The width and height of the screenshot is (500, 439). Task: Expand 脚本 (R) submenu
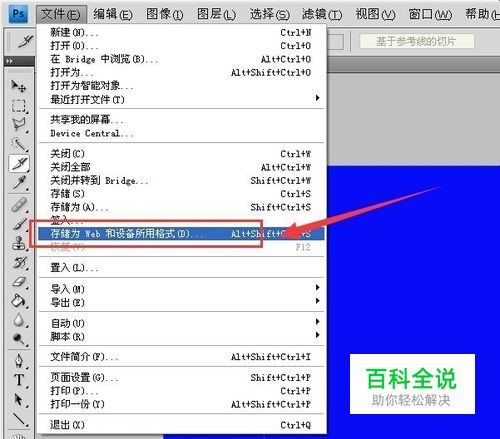(x=181, y=336)
